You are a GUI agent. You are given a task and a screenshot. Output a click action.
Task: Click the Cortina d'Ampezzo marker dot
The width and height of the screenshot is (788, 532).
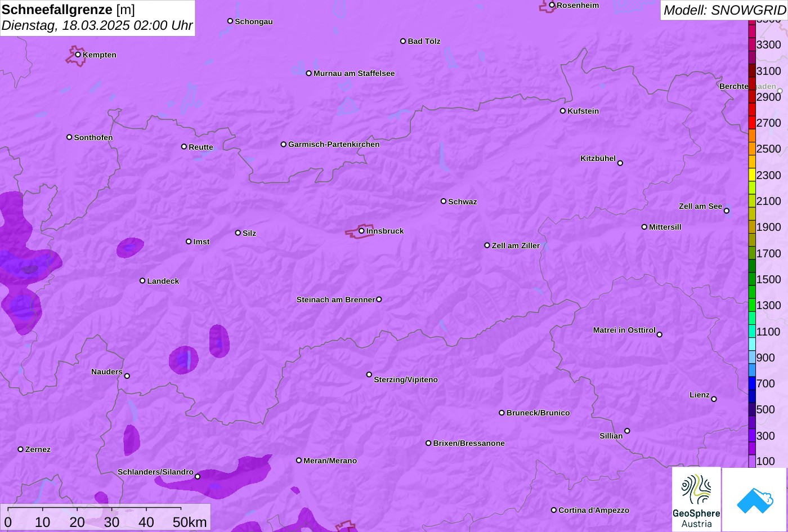click(x=554, y=510)
